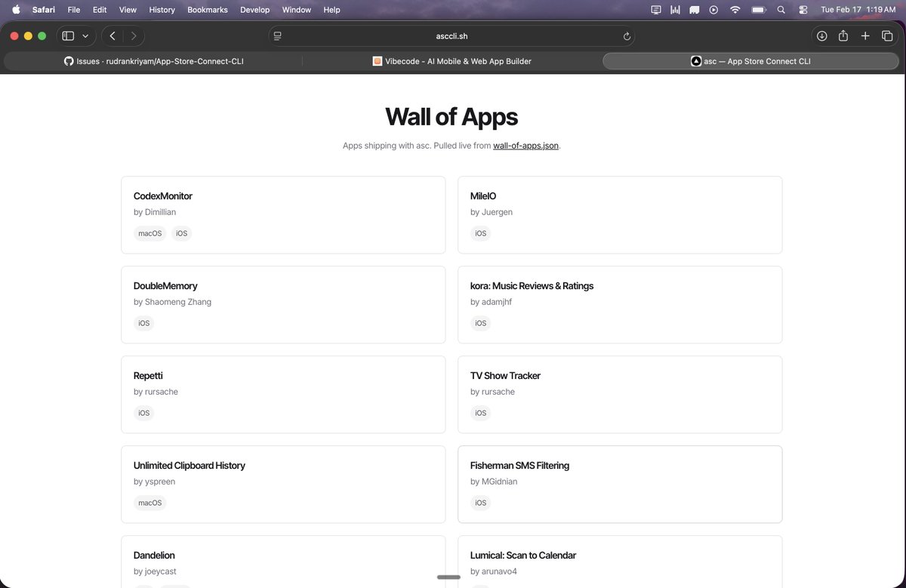The image size is (906, 588).
Task: Open Control Center icon
Action: tap(803, 10)
